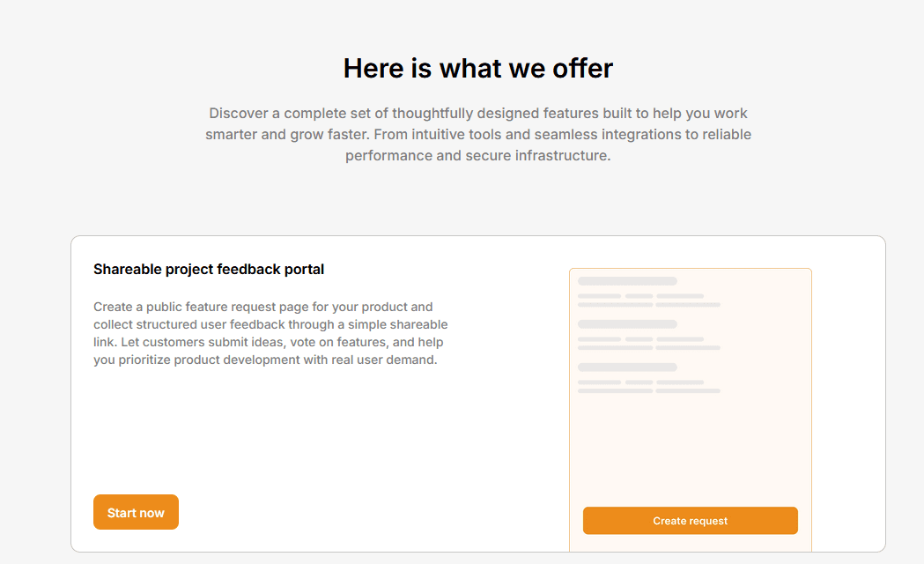Click the "Start now" button
Screen dimensions: 924x564
click(136, 512)
